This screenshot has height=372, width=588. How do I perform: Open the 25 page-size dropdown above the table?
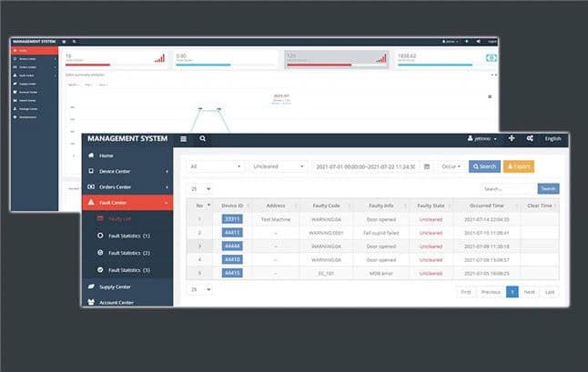click(198, 189)
